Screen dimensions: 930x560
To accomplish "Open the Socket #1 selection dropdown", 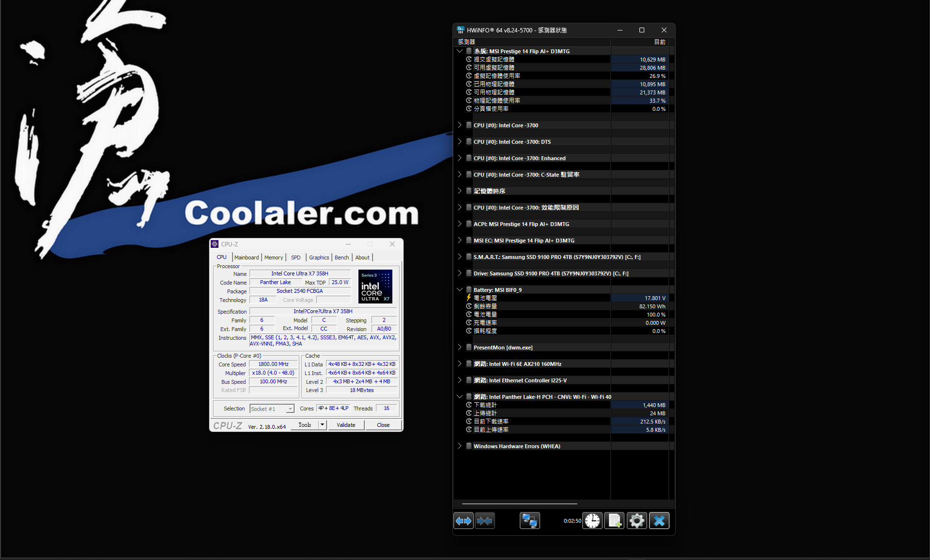I will (x=290, y=409).
